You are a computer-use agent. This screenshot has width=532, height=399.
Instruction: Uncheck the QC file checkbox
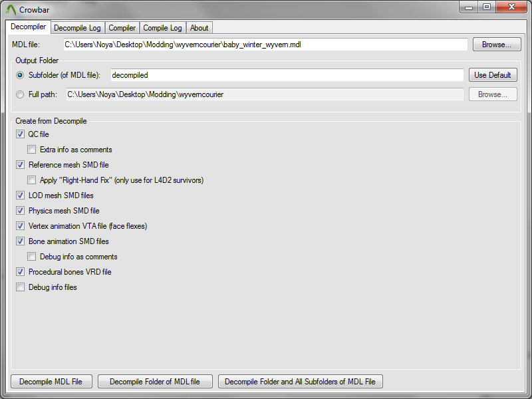click(x=21, y=134)
